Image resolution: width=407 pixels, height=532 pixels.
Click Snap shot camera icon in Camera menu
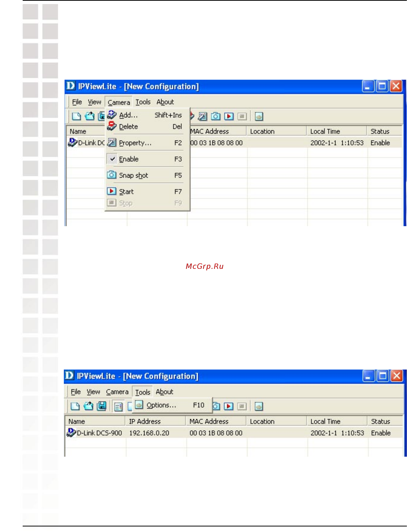(x=111, y=175)
